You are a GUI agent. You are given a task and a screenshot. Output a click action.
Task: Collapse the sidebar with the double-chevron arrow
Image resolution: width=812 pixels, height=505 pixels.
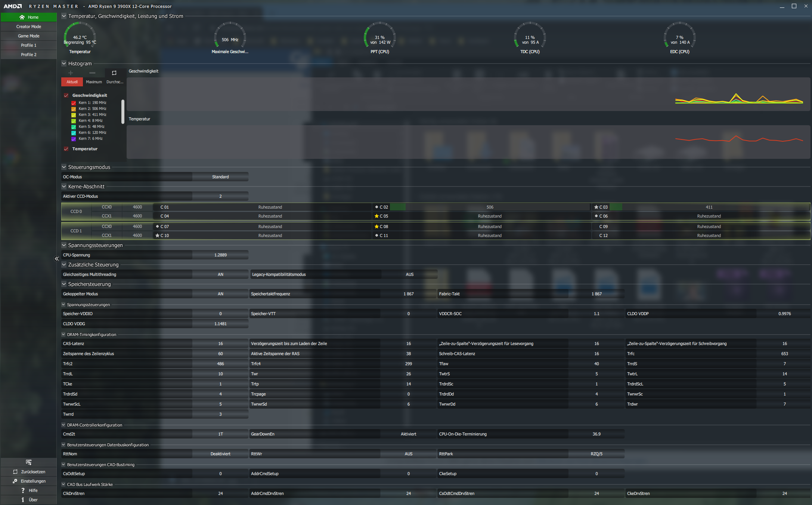pyautogui.click(x=57, y=259)
